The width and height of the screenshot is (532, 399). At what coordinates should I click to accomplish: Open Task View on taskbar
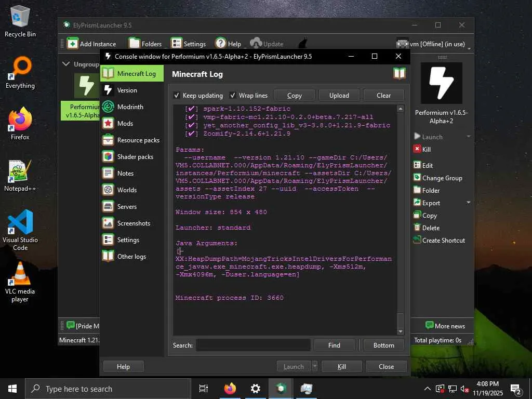pyautogui.click(x=204, y=389)
